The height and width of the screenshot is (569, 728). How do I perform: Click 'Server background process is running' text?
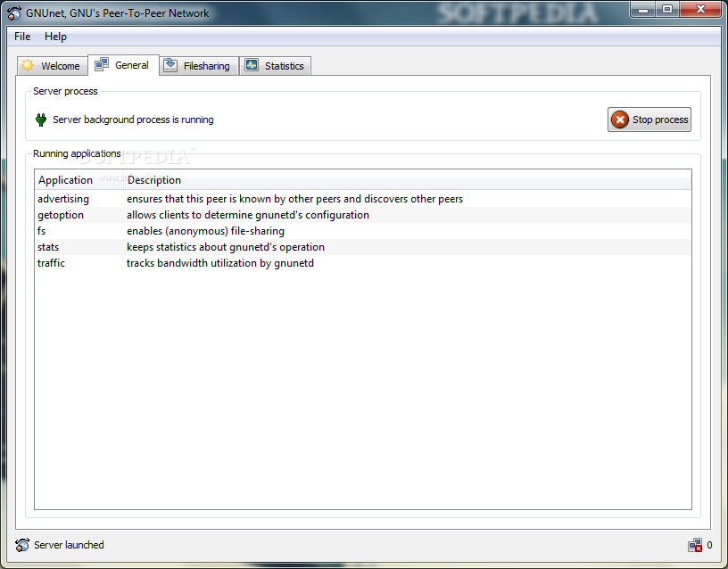click(x=133, y=120)
